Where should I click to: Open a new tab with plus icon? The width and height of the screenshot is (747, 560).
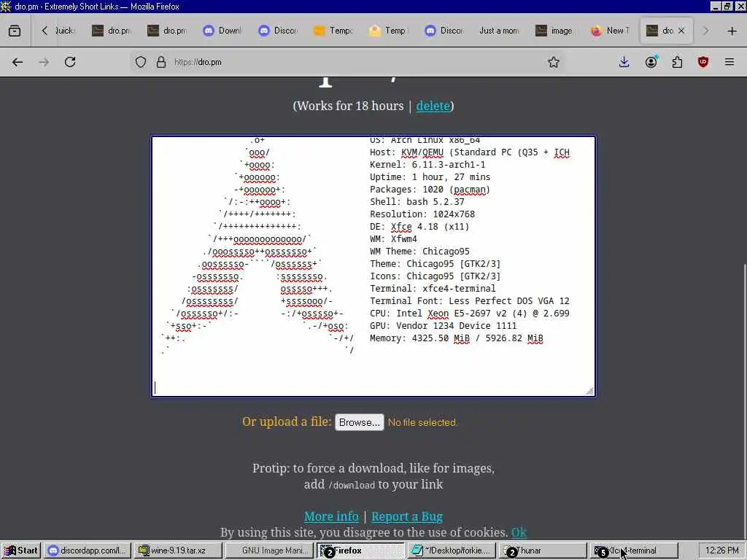pyautogui.click(x=732, y=31)
